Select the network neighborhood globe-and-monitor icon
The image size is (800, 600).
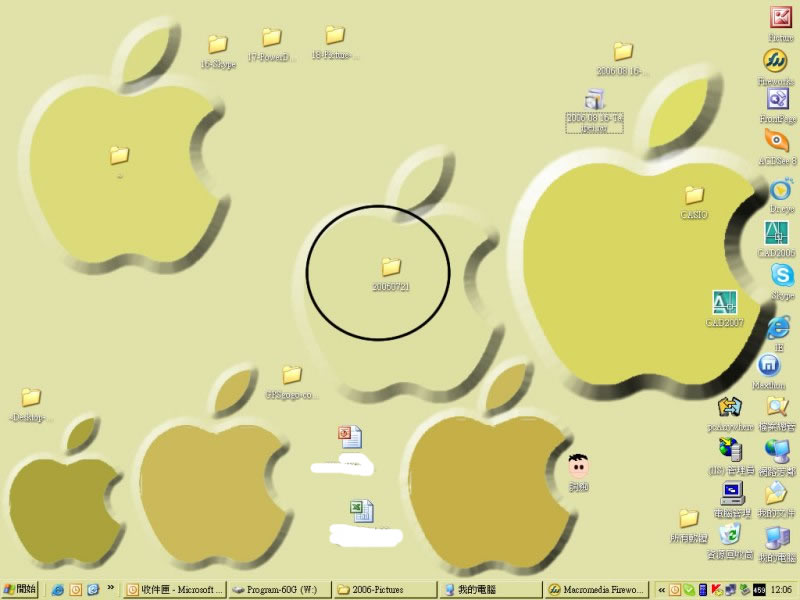click(777, 451)
